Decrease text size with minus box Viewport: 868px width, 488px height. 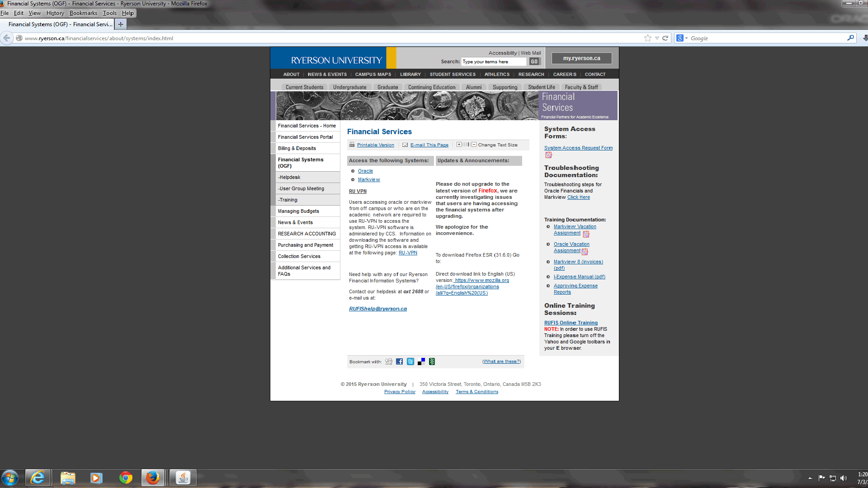tap(474, 145)
